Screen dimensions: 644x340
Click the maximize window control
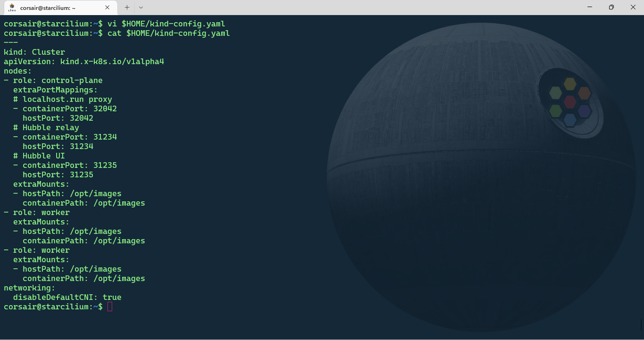(x=611, y=7)
